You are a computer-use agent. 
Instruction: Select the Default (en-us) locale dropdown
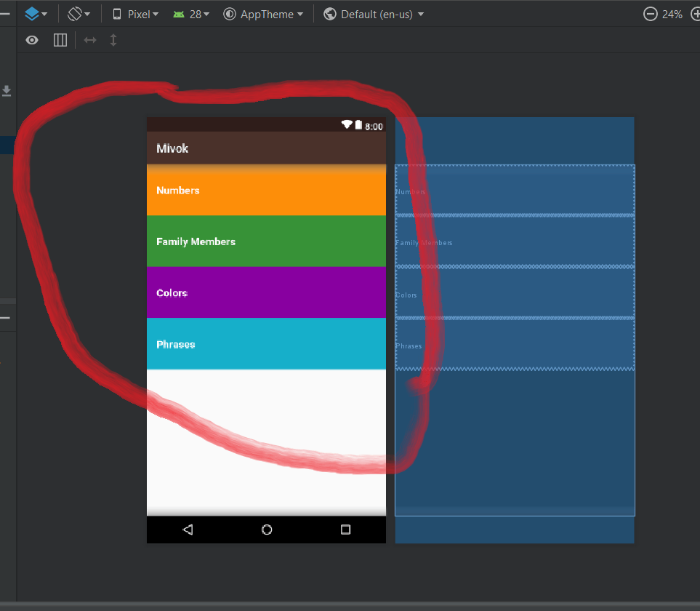point(374,14)
